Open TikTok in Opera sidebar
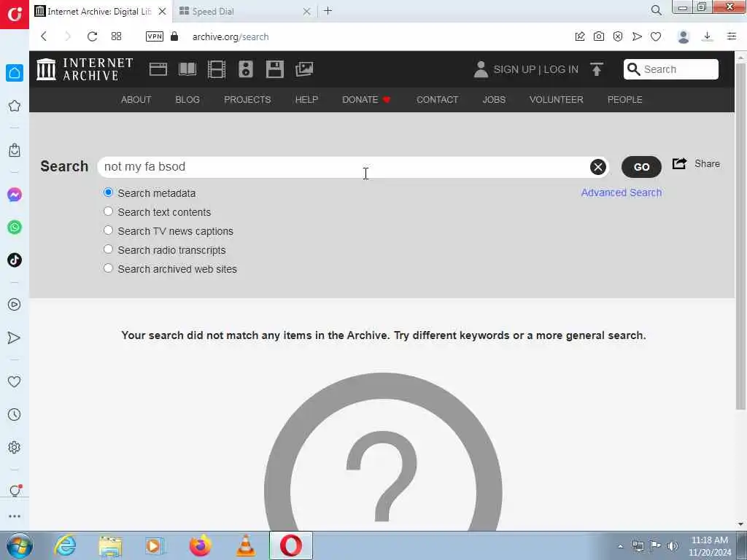Viewport: 747px width, 560px height. tap(15, 260)
